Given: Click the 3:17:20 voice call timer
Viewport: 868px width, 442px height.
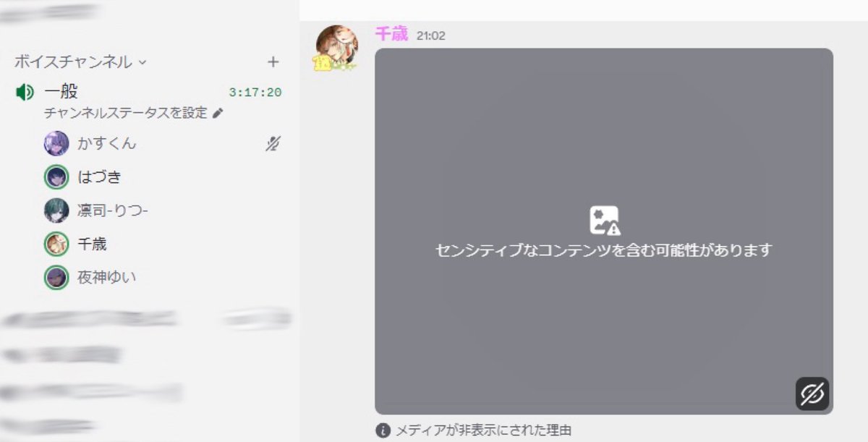Looking at the screenshot, I should (x=255, y=93).
